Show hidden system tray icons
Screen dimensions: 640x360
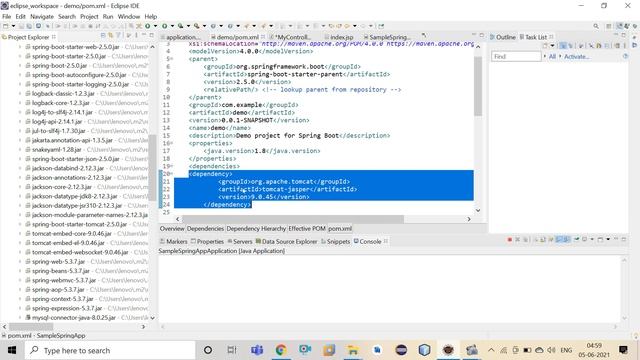pos(491,350)
